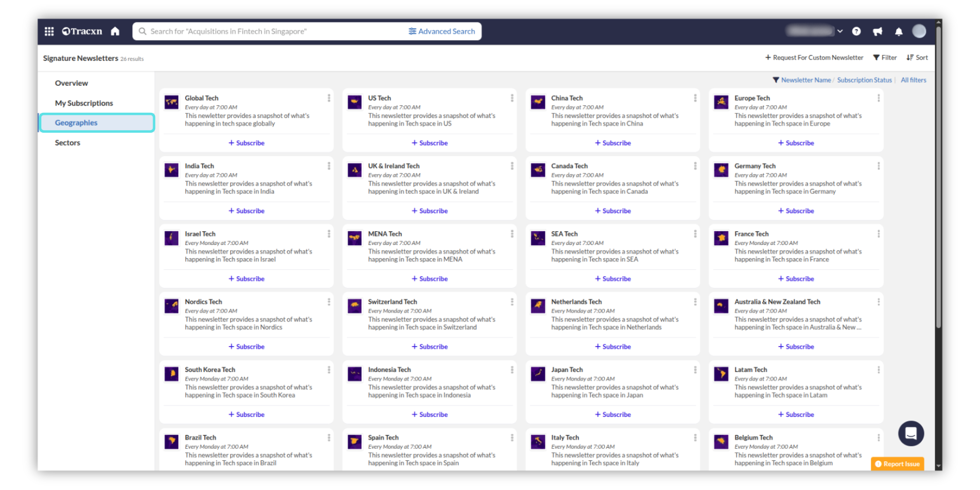Viewport: 980px width, 490px height.
Task: Click Request For Custom Newsletter
Action: pyautogui.click(x=814, y=58)
